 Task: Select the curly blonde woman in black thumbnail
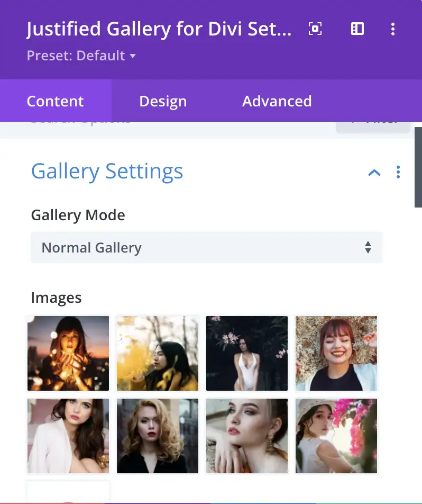coord(158,436)
